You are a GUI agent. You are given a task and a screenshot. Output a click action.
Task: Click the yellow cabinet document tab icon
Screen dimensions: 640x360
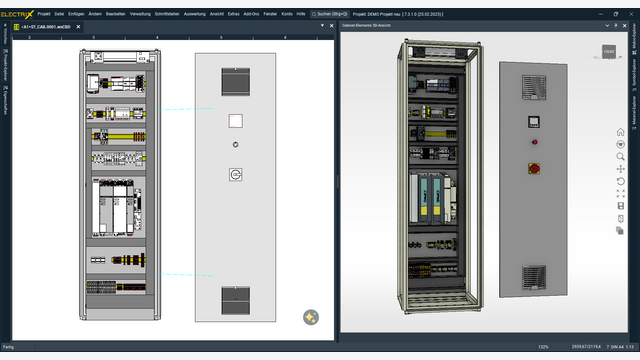(16, 27)
